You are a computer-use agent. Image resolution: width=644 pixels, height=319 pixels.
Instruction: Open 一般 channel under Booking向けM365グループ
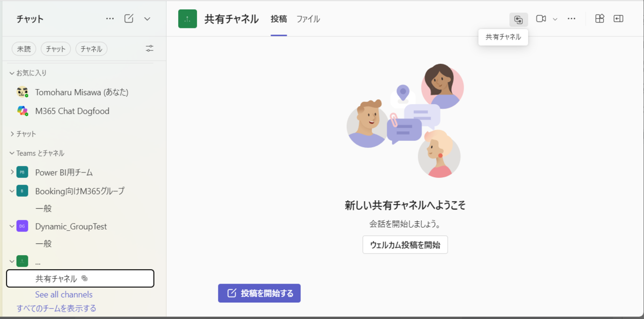pos(43,208)
